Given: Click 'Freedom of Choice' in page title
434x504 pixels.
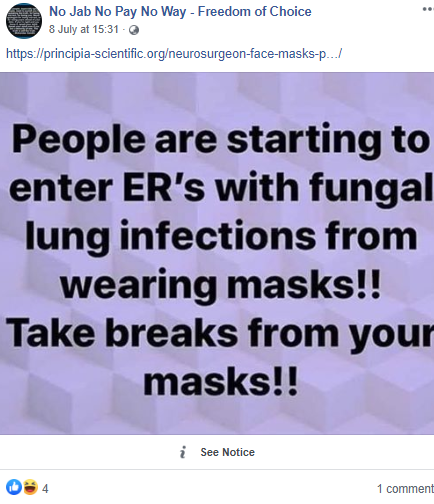Looking at the screenshot, I should click(x=255, y=11).
